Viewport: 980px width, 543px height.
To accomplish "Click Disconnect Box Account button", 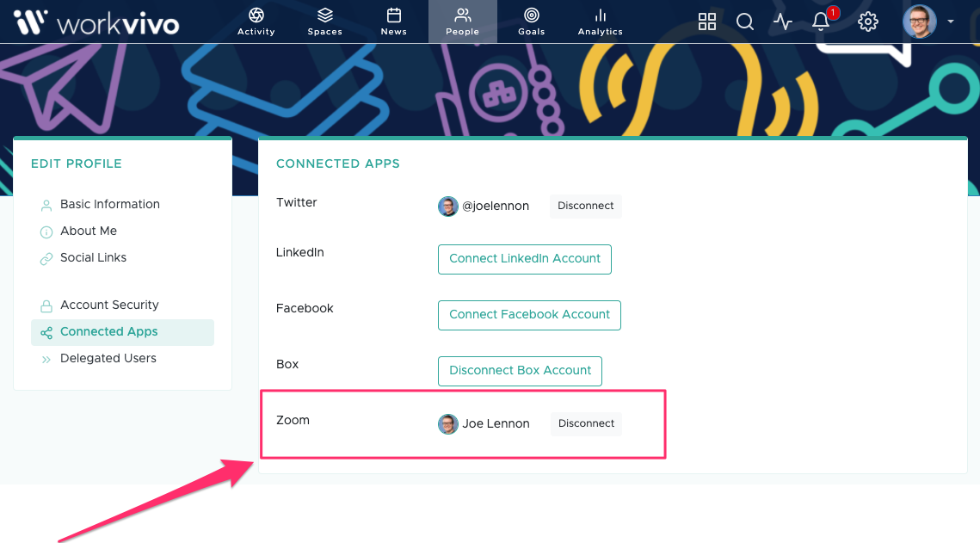I will pos(520,371).
